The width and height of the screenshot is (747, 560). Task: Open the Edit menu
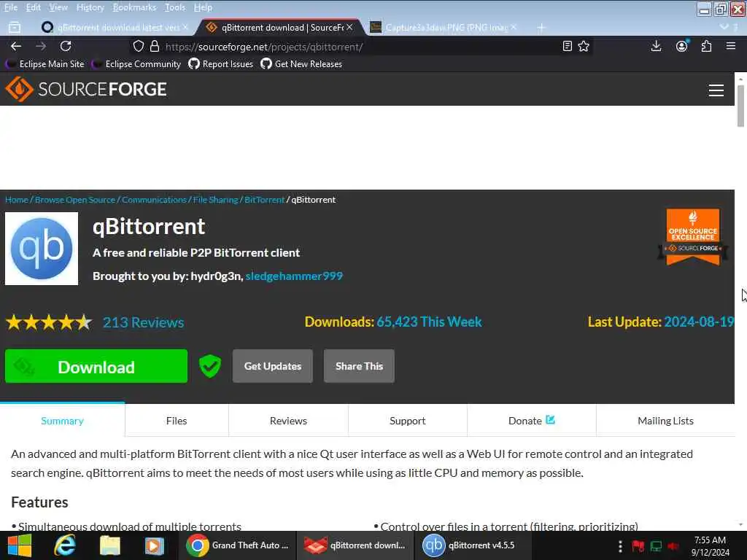pos(33,7)
